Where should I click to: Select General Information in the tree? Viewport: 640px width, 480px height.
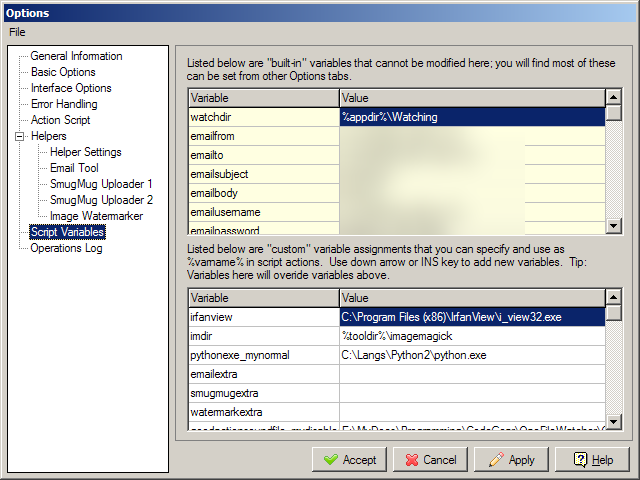[x=76, y=56]
